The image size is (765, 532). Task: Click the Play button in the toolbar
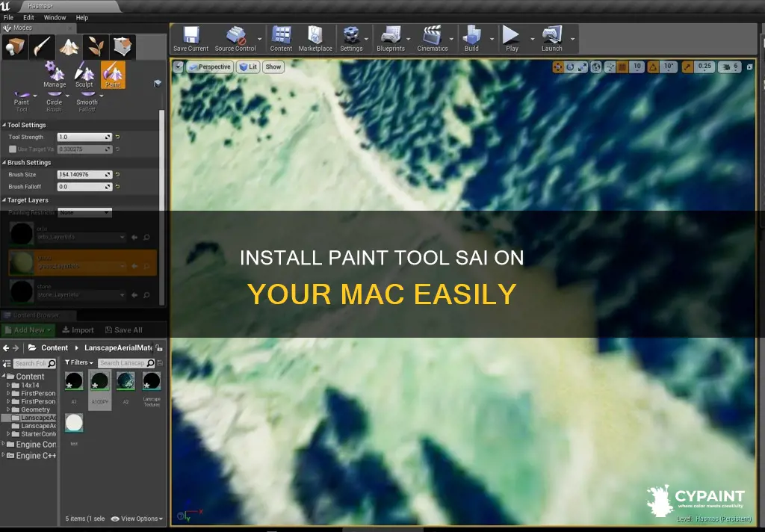tap(512, 39)
